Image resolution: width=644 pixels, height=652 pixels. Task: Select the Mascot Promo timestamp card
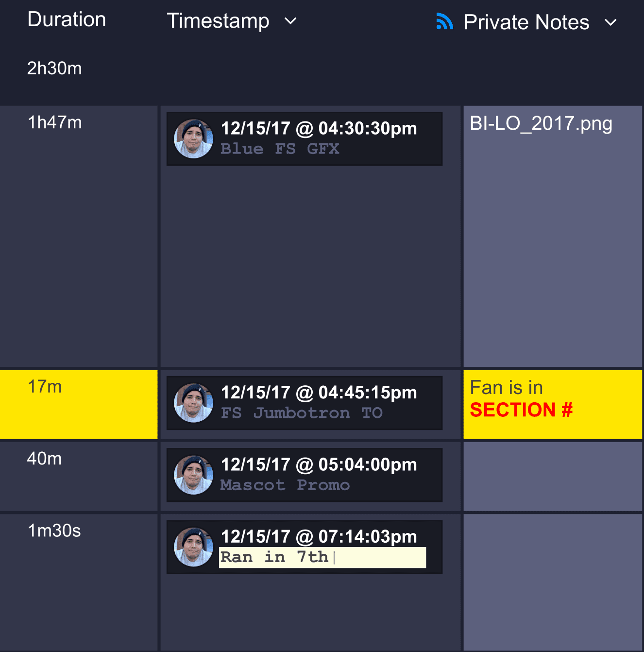click(304, 475)
